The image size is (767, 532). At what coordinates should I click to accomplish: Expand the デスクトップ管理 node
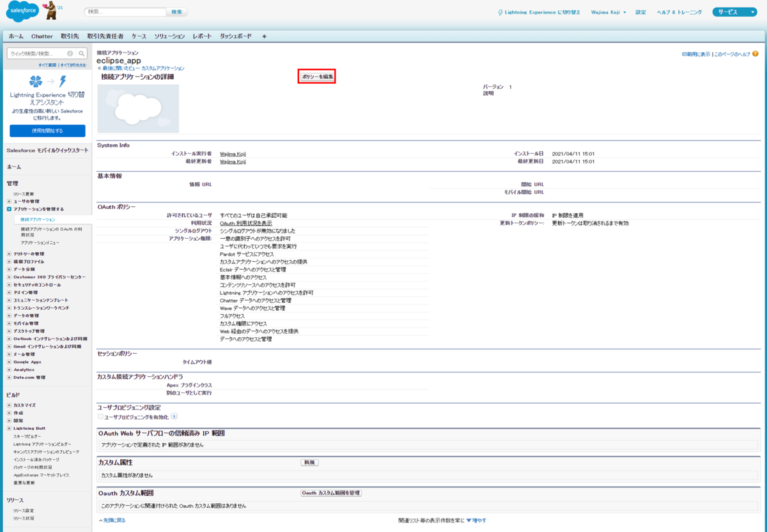coord(9,331)
